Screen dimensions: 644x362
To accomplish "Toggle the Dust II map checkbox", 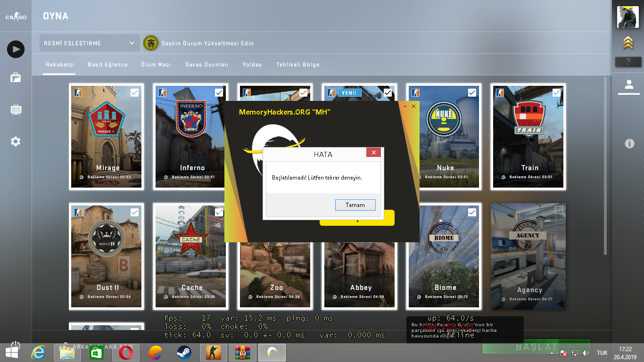I will (x=134, y=213).
